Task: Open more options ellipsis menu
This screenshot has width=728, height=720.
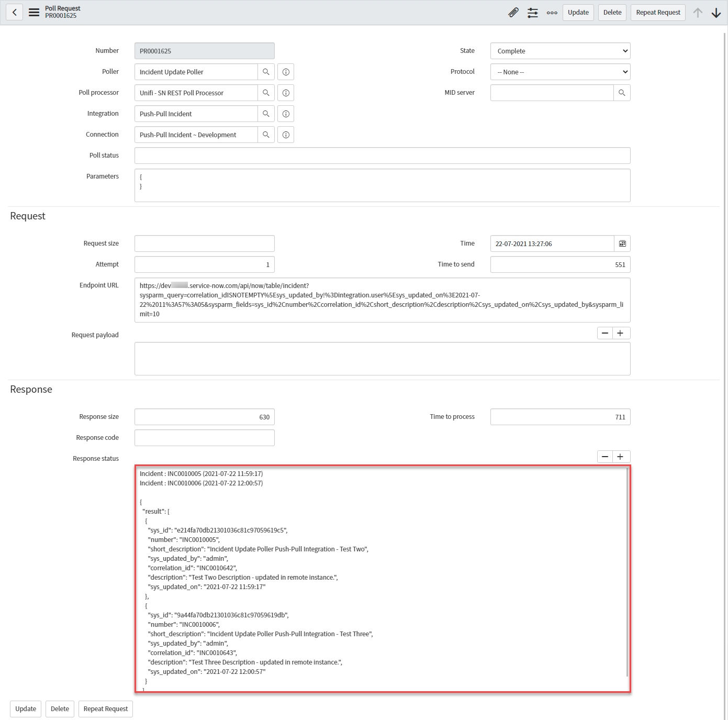Action: click(x=552, y=13)
